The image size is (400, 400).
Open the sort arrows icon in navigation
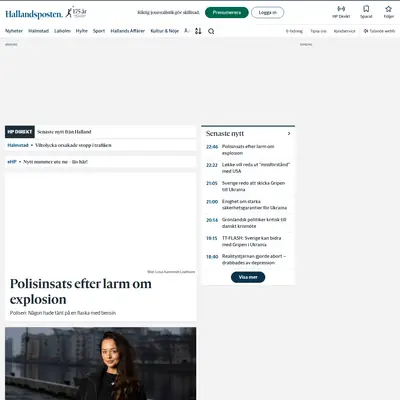pos(198,31)
